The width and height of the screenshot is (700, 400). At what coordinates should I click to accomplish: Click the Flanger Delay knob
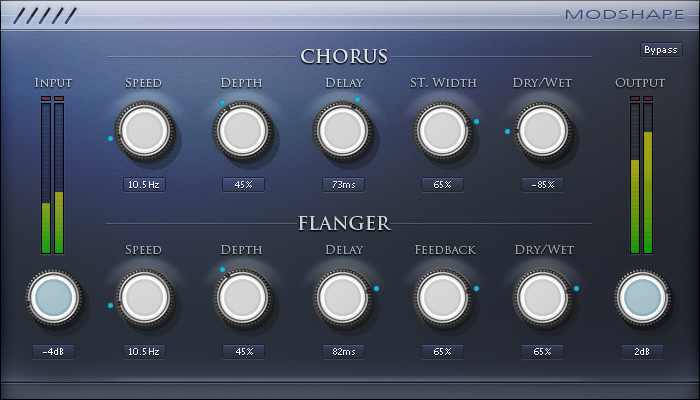pyautogui.click(x=343, y=297)
